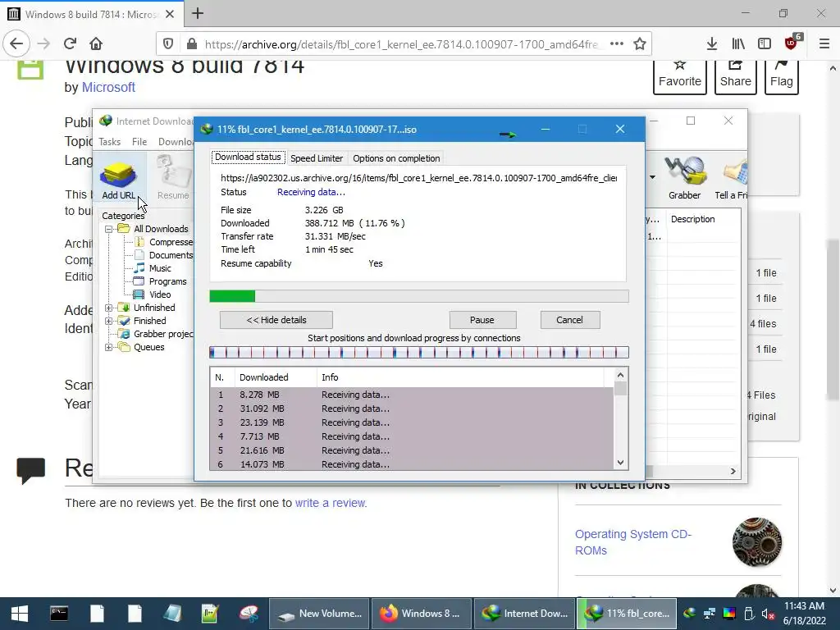Open the dropdown arrow beside Grabber
This screenshot has height=630, width=840.
(x=652, y=177)
